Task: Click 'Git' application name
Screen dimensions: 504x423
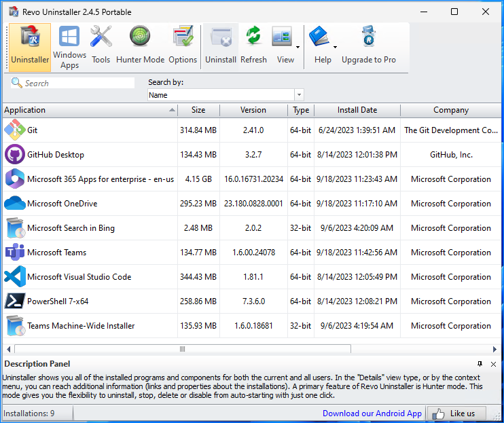Action: (x=32, y=130)
